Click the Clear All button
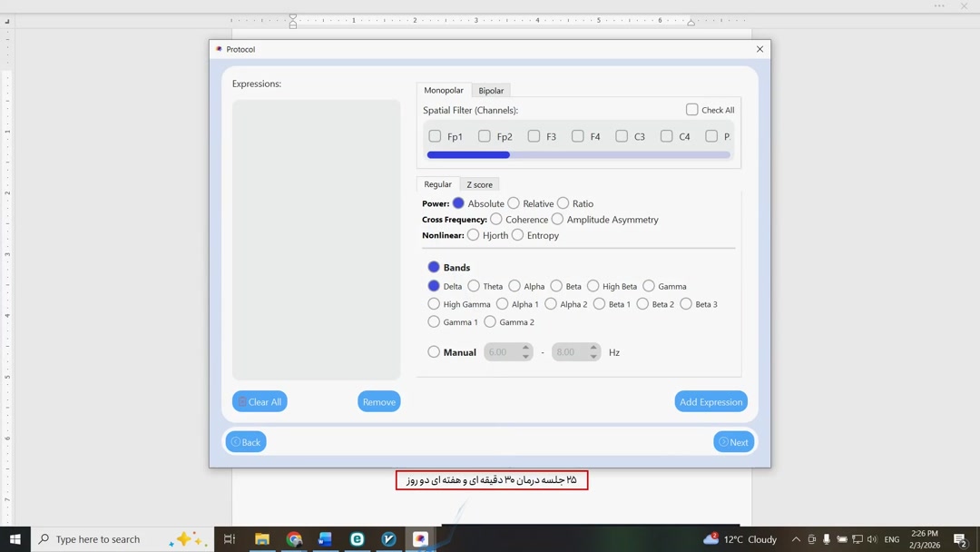 tap(260, 401)
